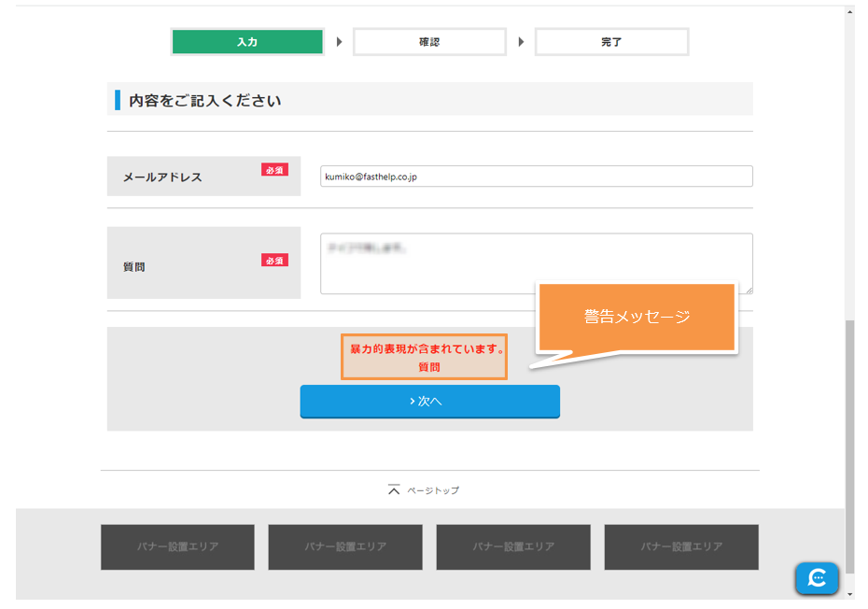Click the fourth バナー設置エリア banner
This screenshot has height=609, width=868.
[681, 546]
